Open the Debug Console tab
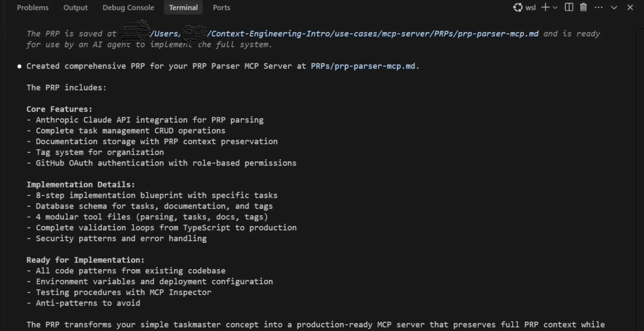Screen dimensions: 644x331 (128, 8)
